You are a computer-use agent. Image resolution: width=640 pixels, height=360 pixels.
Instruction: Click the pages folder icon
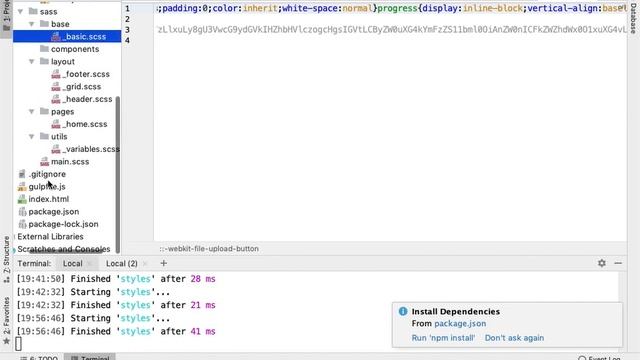point(44,111)
